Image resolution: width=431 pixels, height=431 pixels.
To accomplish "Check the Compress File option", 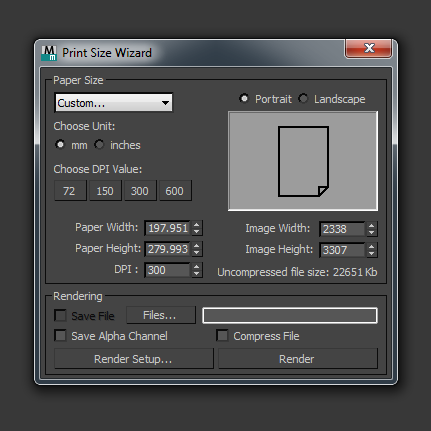I will (x=222, y=335).
